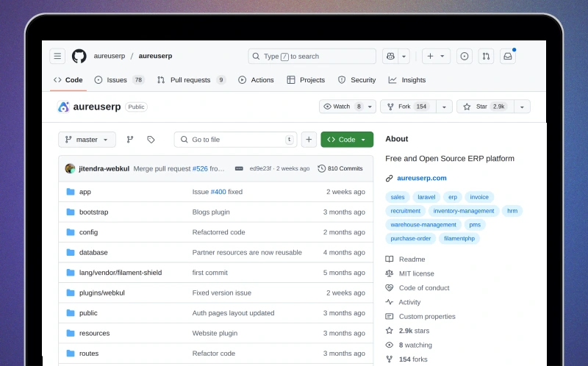Select the inventory-management topic tag

464,211
